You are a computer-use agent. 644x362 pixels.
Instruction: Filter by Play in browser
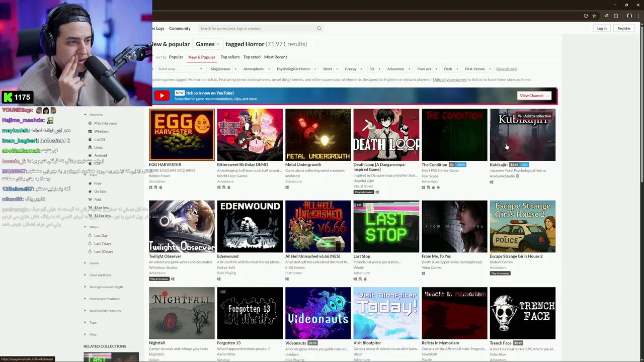tap(106, 123)
